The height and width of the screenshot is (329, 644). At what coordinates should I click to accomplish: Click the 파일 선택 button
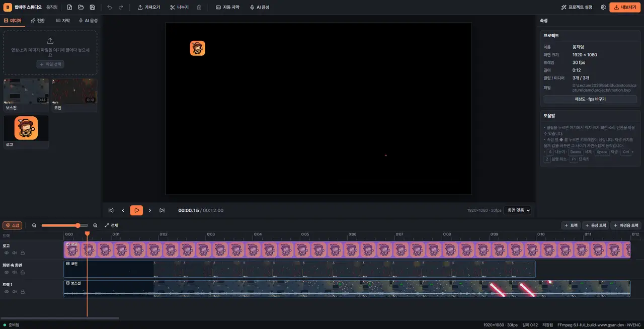(x=50, y=64)
